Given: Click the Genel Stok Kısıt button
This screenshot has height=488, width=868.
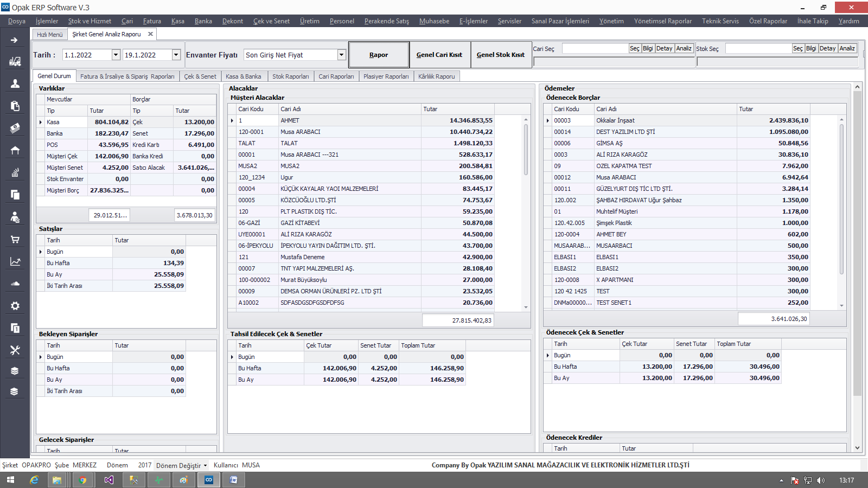Looking at the screenshot, I should [x=500, y=55].
